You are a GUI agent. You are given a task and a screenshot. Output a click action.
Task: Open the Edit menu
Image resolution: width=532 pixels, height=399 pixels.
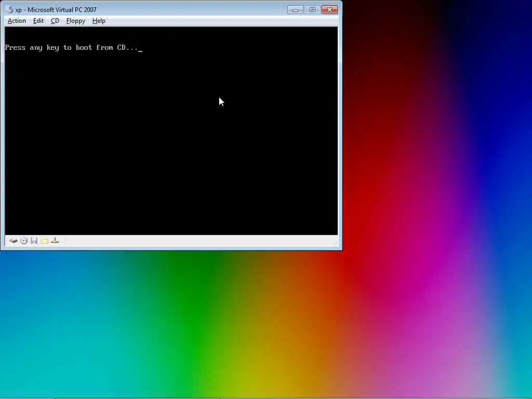click(38, 21)
